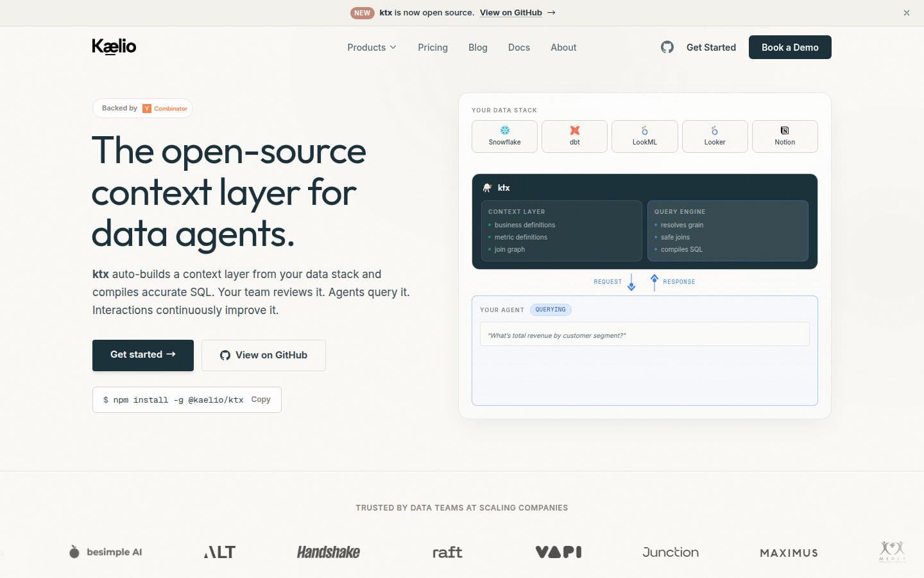Open the GitHub icon in the navbar
The width and height of the screenshot is (924, 578).
click(667, 47)
